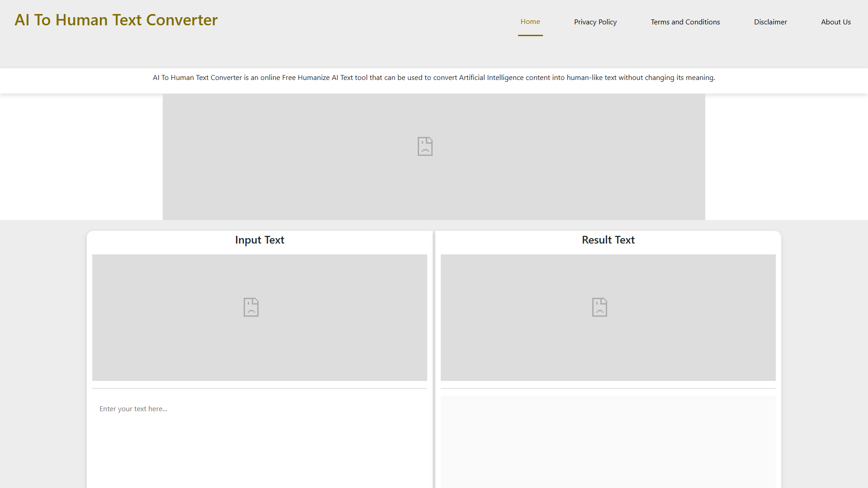Click the broken image icon in top banner

(x=425, y=146)
